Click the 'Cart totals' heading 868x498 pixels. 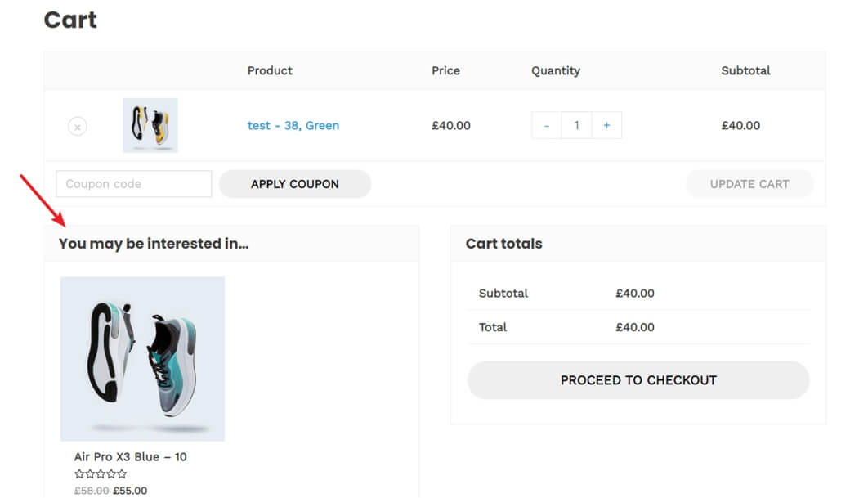(x=503, y=243)
